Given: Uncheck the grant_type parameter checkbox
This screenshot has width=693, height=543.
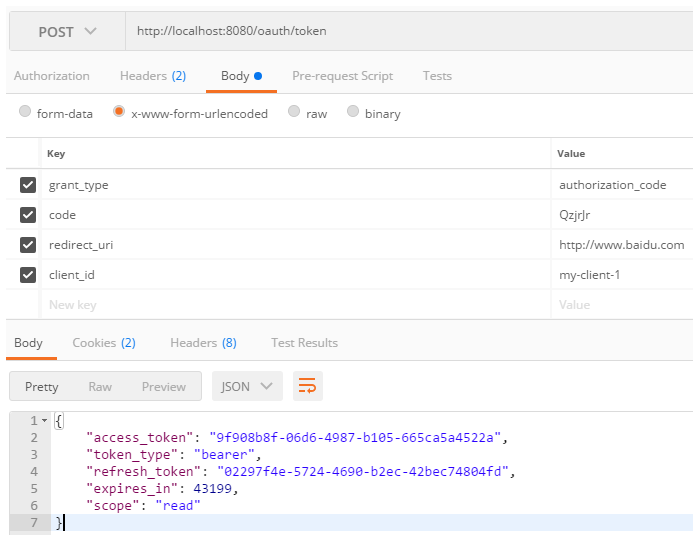Looking at the screenshot, I should coord(28,185).
